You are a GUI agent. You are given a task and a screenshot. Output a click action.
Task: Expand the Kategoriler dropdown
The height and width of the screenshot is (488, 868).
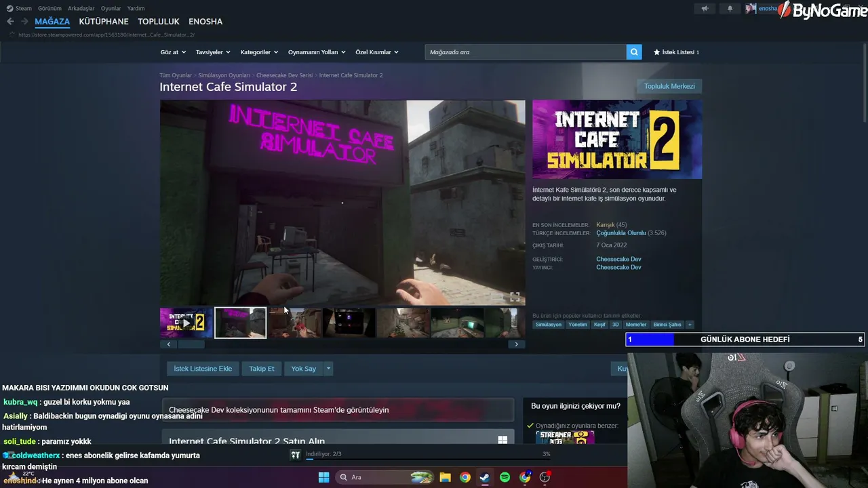coord(259,52)
